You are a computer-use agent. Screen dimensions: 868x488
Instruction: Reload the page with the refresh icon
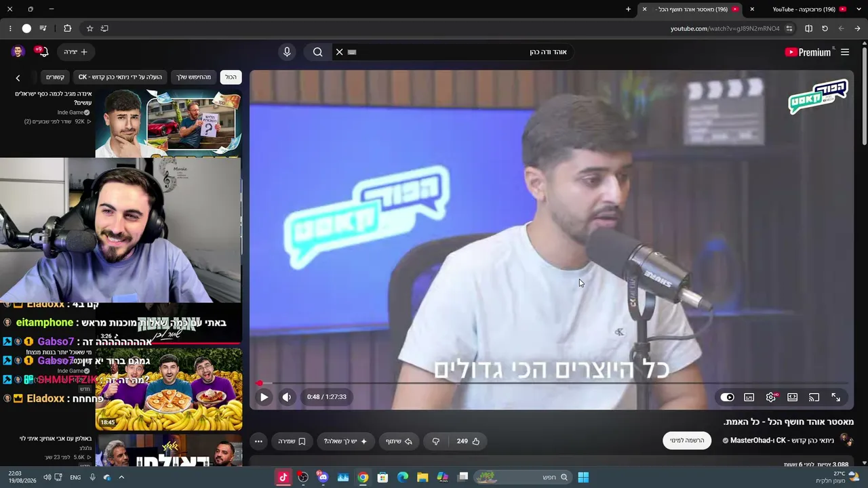[x=825, y=28]
